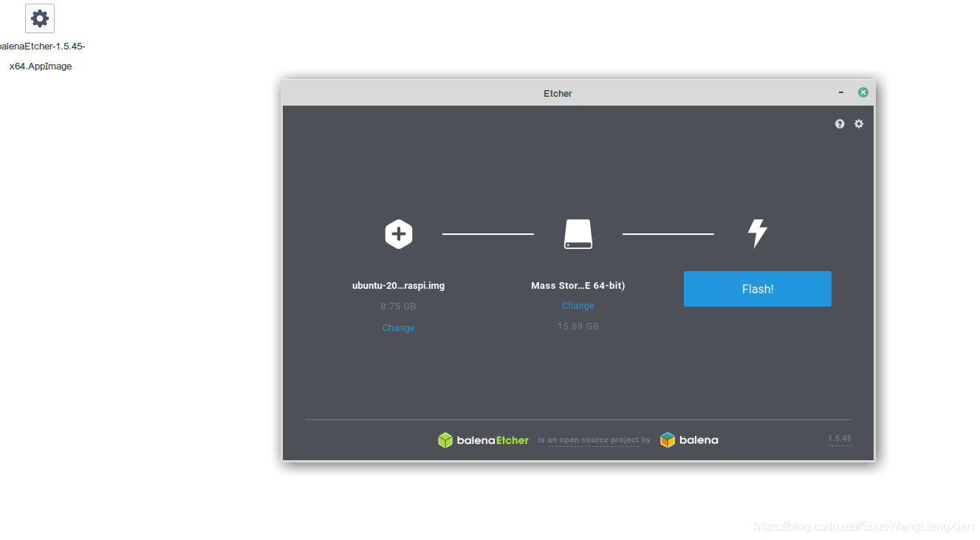The height and width of the screenshot is (540, 980).
Task: Click the lightning bolt flash icon
Action: pos(758,233)
